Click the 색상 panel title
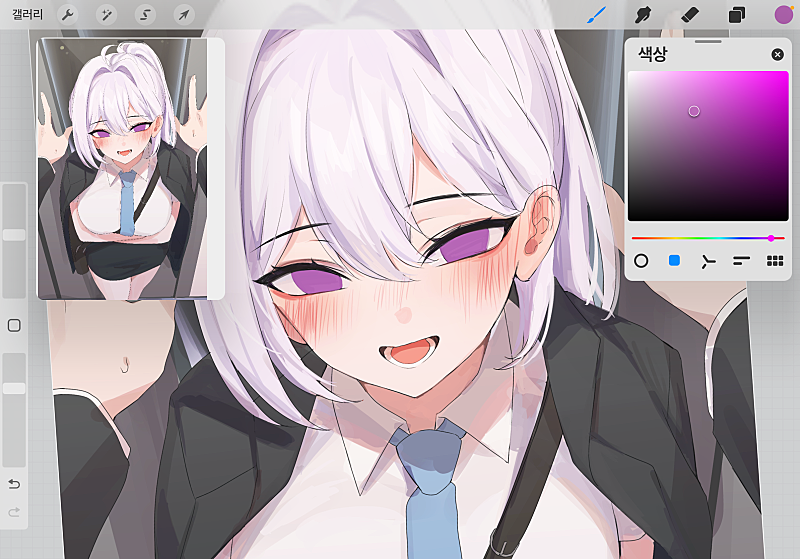This screenshot has width=800, height=559. tap(653, 54)
